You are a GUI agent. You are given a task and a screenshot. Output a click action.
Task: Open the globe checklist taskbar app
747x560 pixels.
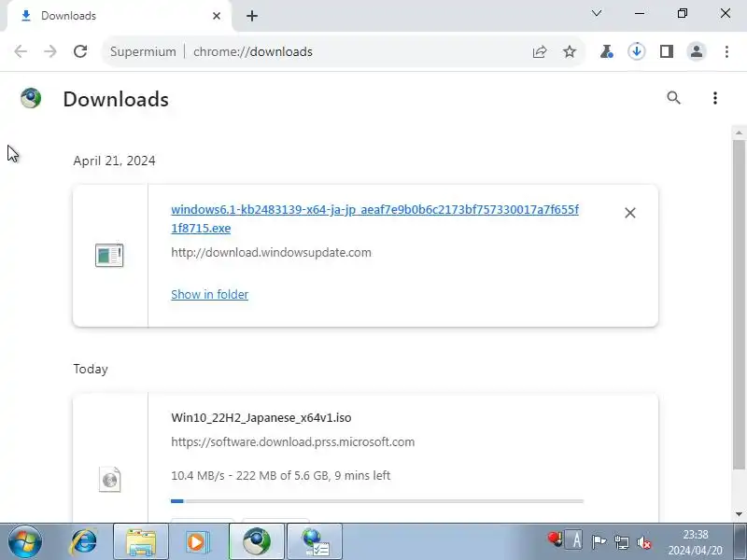tap(315, 542)
